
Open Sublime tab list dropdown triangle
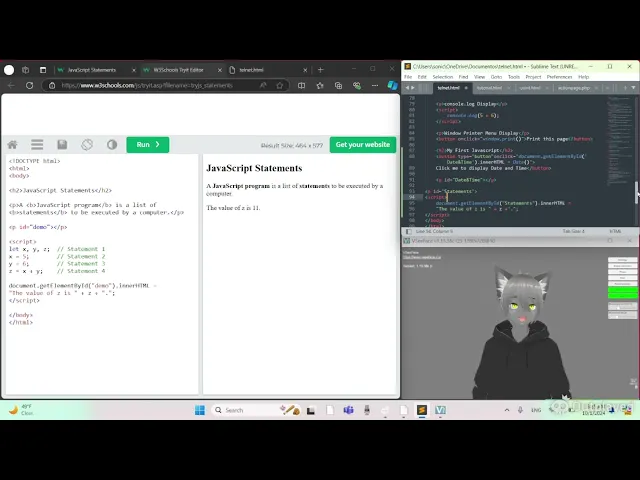click(633, 88)
